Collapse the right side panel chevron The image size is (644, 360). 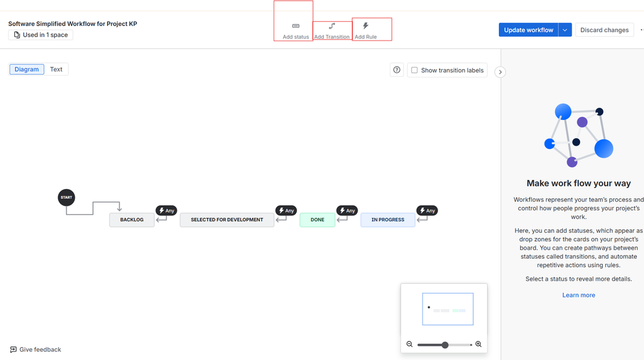click(x=500, y=72)
